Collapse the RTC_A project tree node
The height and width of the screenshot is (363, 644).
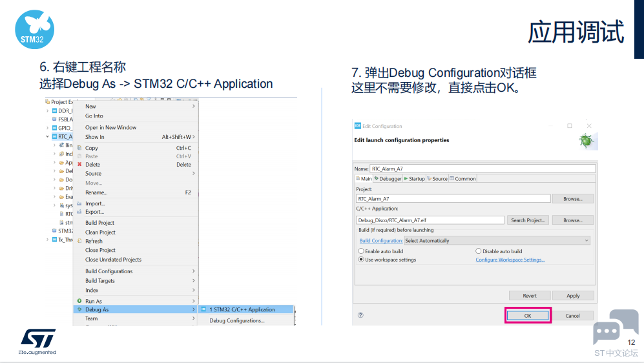(48, 136)
